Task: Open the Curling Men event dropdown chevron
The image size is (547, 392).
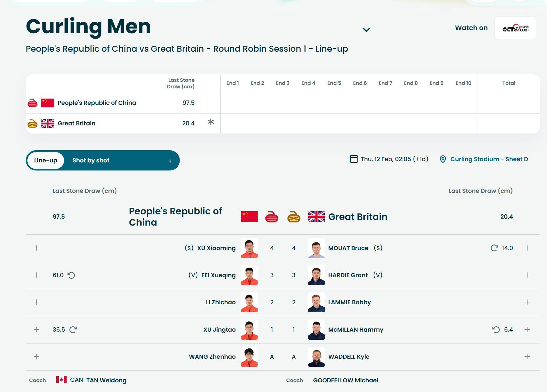Action: (x=367, y=30)
